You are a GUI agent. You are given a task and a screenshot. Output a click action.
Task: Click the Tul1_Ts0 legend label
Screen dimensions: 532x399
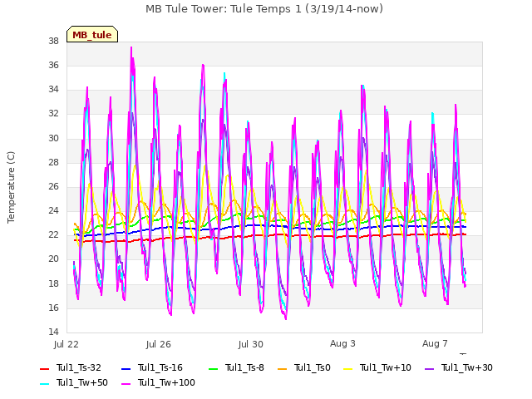coord(313,367)
